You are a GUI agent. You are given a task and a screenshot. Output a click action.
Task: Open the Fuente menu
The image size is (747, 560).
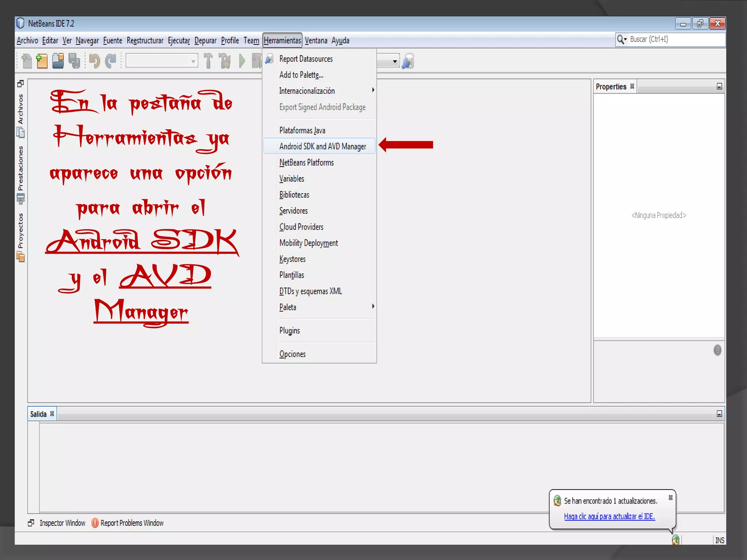pyautogui.click(x=113, y=40)
